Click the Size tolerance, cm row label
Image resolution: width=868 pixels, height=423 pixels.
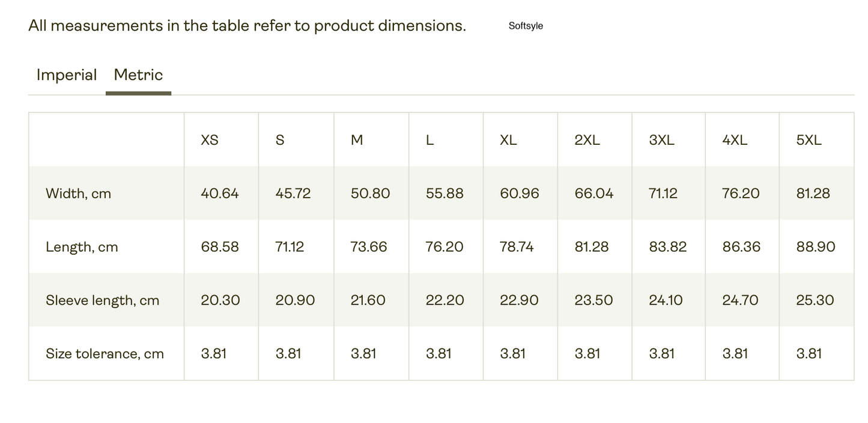point(105,353)
